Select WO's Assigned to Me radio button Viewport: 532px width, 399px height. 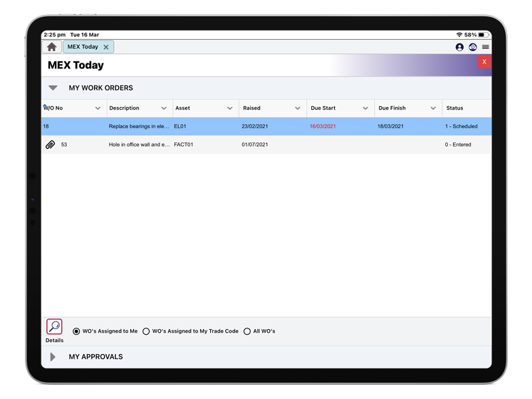pyautogui.click(x=76, y=331)
